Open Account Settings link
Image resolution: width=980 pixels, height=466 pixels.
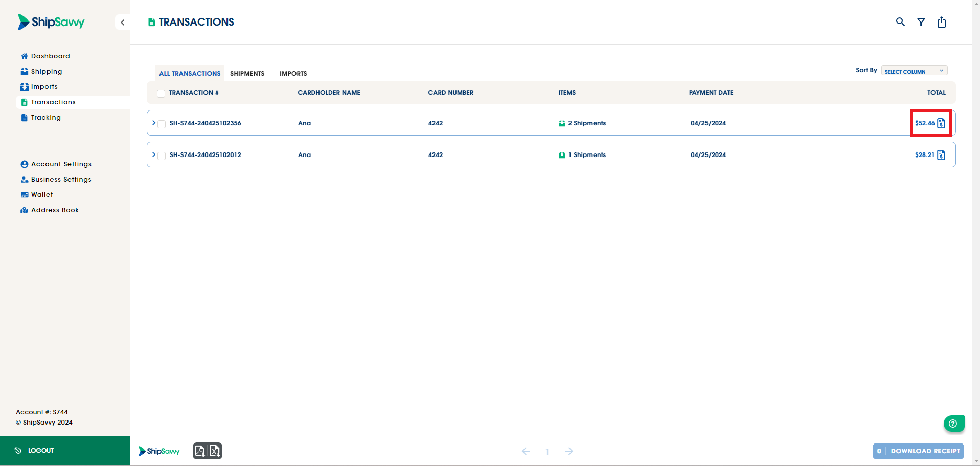click(61, 164)
